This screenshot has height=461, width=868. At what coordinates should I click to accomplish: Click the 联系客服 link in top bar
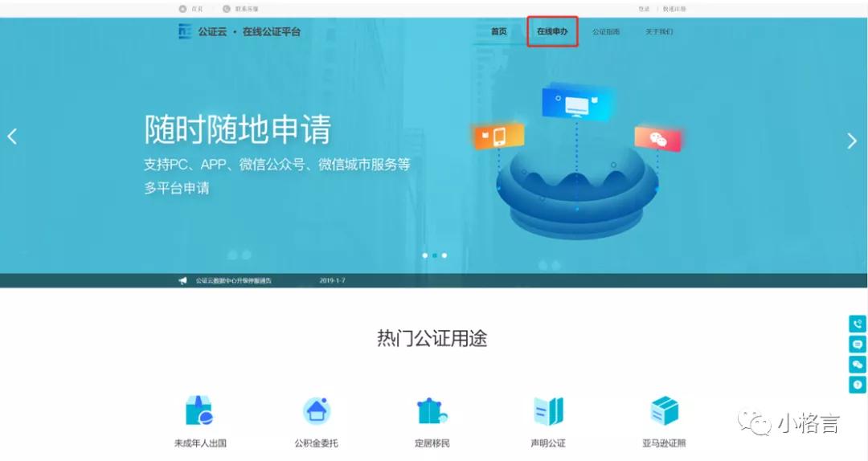pyautogui.click(x=246, y=9)
